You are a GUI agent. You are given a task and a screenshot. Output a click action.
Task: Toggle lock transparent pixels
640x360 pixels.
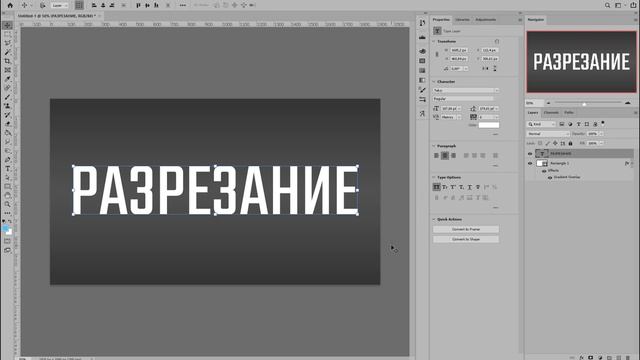tap(540, 143)
